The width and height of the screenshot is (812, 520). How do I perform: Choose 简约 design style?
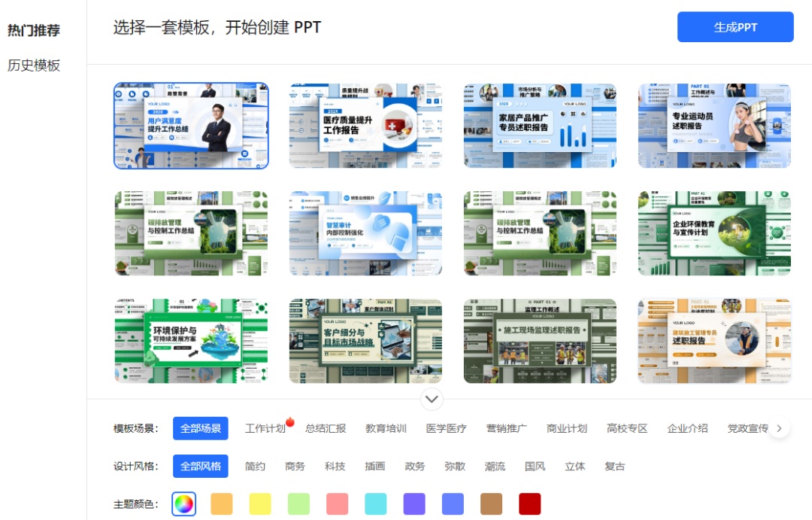coord(255,466)
